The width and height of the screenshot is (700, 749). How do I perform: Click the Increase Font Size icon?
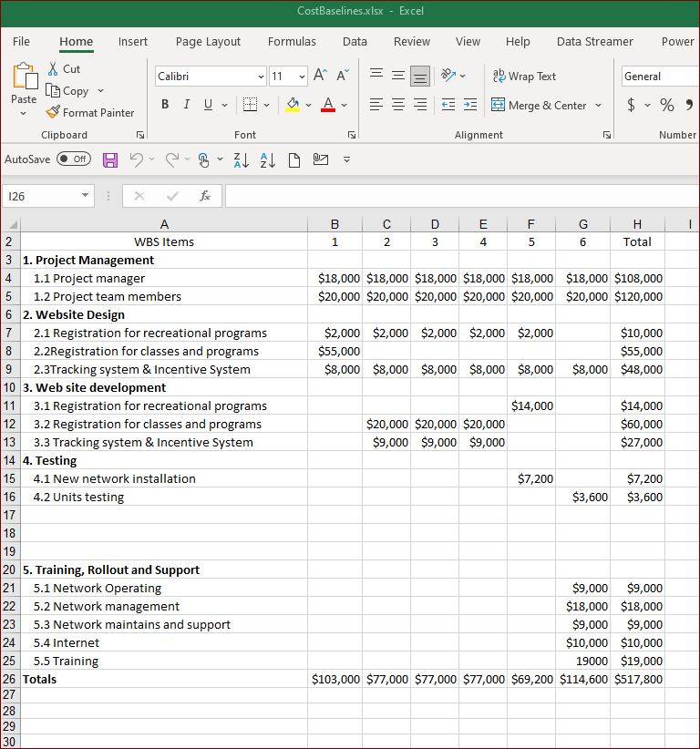(320, 76)
